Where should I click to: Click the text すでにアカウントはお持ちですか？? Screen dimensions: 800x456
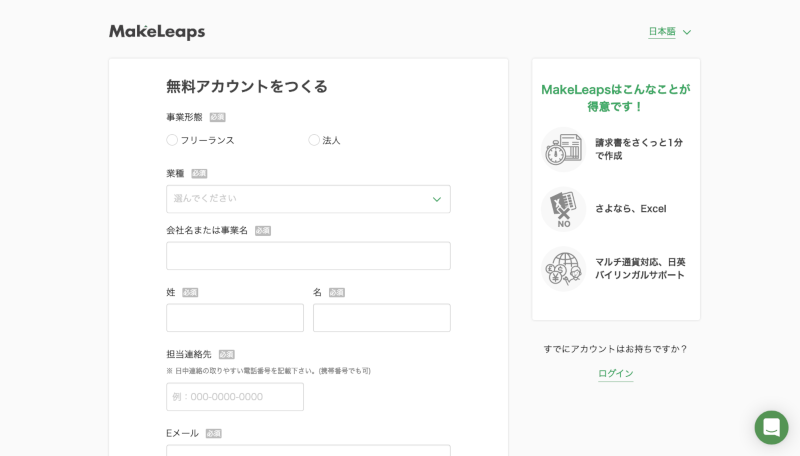(616, 349)
